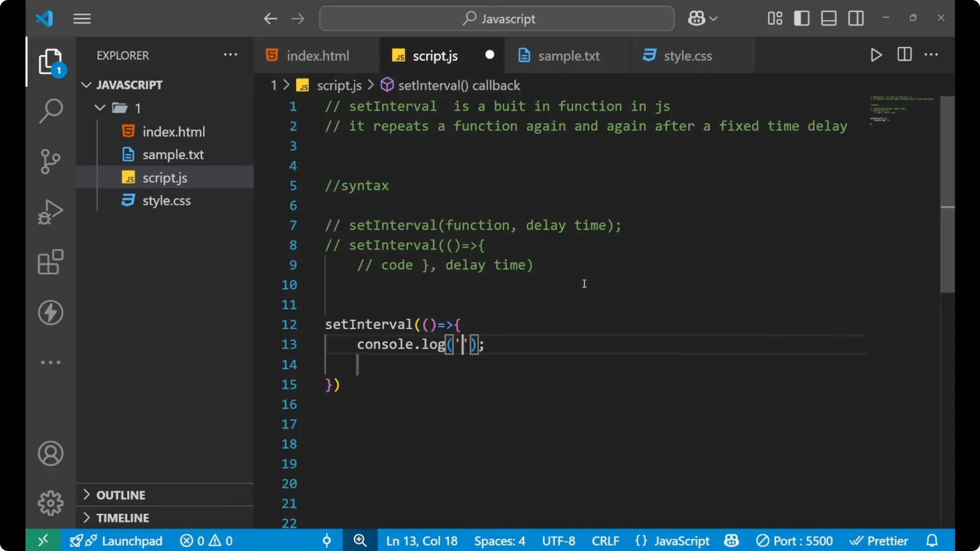Switch to the index.html tab
The width and height of the screenshot is (980, 551).
pyautogui.click(x=316, y=55)
